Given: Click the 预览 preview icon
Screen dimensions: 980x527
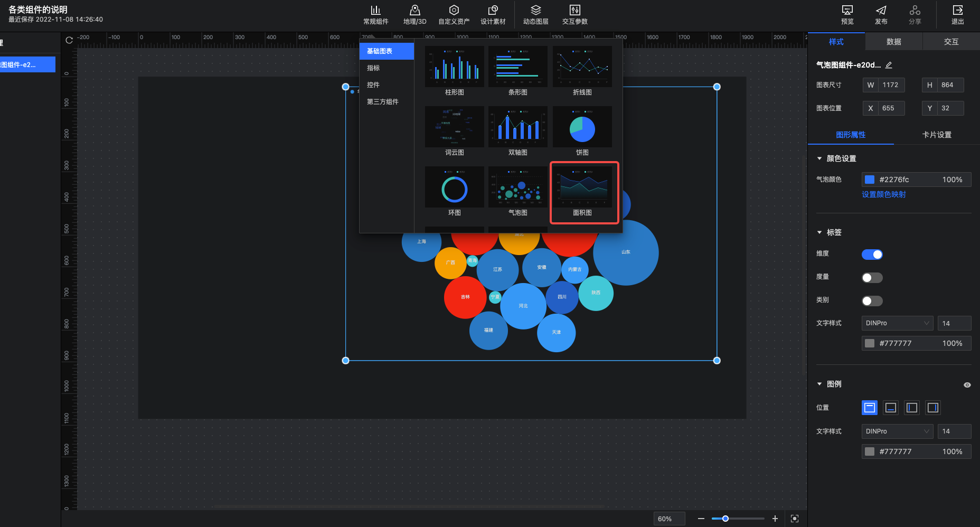Looking at the screenshot, I should tap(847, 15).
